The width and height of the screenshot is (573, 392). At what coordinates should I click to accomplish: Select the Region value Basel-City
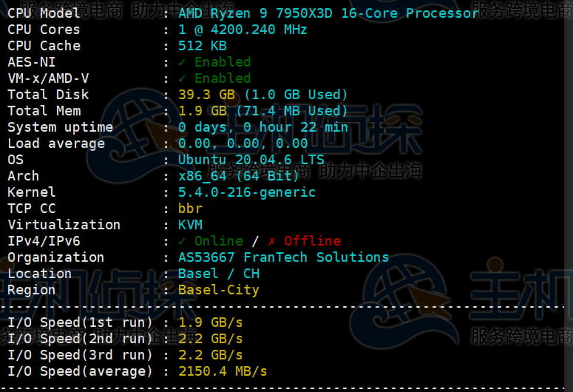pos(219,290)
